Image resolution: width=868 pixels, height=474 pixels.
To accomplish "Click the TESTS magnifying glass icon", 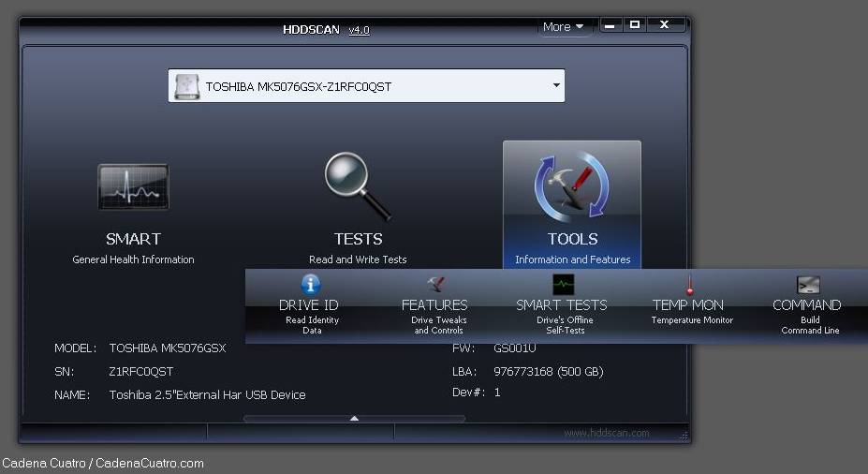I will coord(358,186).
